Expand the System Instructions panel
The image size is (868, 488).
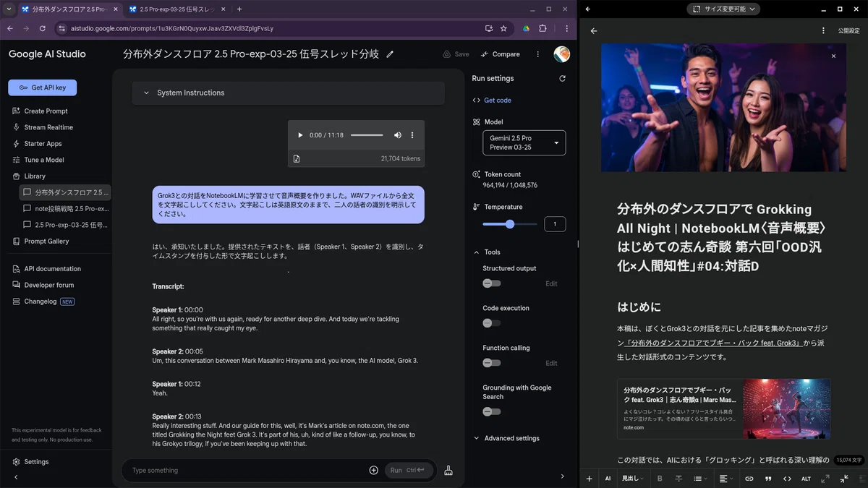[288, 93]
